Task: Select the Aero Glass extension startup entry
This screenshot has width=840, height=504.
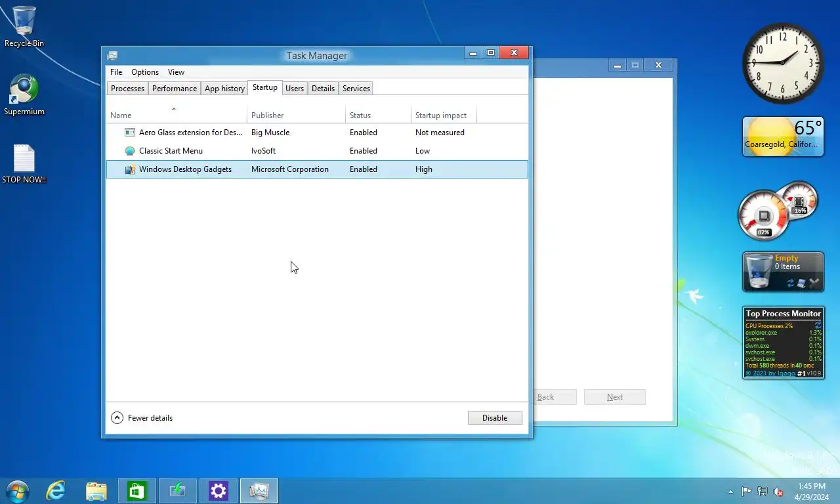Action: (317, 133)
